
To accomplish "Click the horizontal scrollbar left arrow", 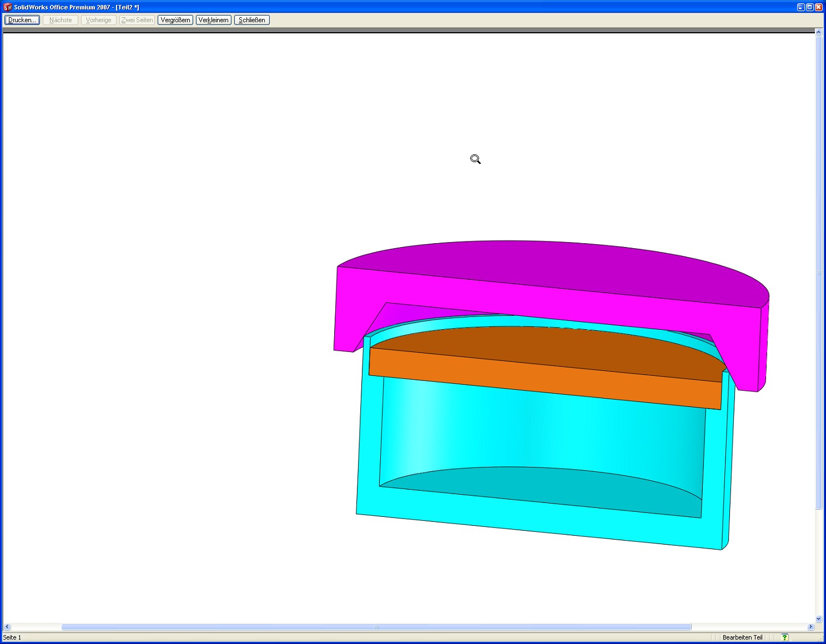I will click(7, 627).
